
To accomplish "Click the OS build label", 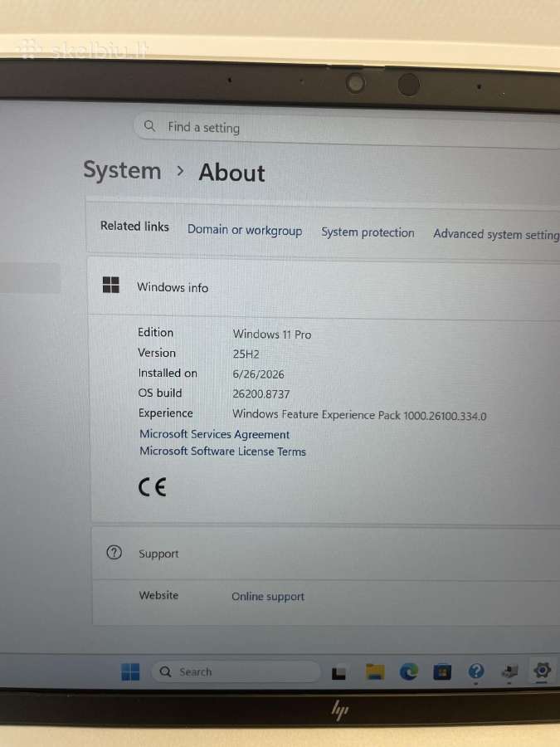I will click(x=160, y=393).
